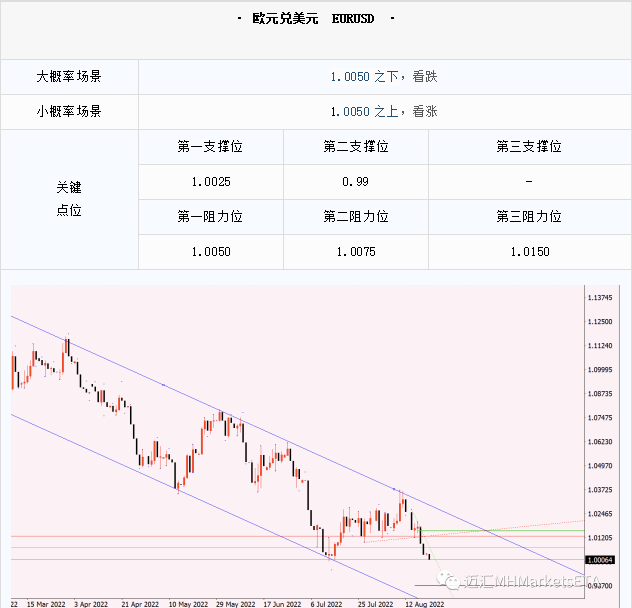The height and width of the screenshot is (608, 632).
Task: Click the 21 Apr 2022 date label
Action: tap(140, 604)
